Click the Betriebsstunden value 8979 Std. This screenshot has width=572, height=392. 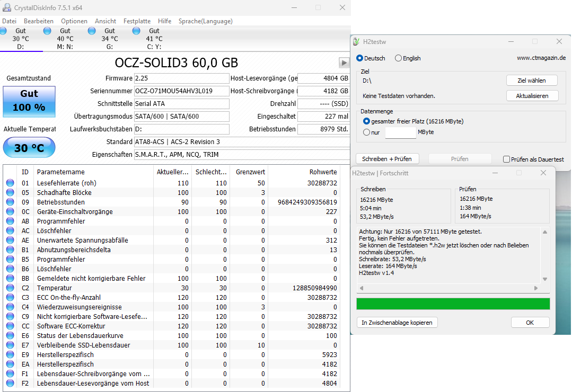point(323,129)
